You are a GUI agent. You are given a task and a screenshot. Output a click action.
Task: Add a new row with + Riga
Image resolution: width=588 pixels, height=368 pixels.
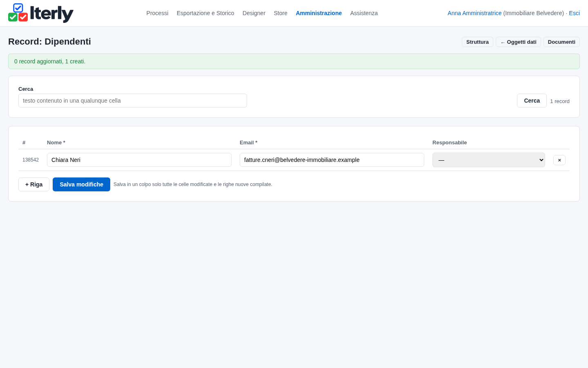point(34,184)
